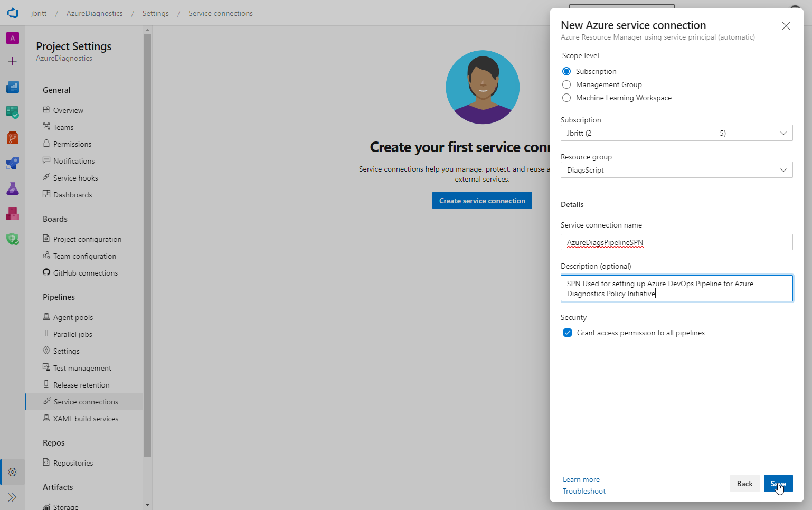Image resolution: width=812 pixels, height=510 pixels.
Task: Click the Save button
Action: (x=778, y=484)
